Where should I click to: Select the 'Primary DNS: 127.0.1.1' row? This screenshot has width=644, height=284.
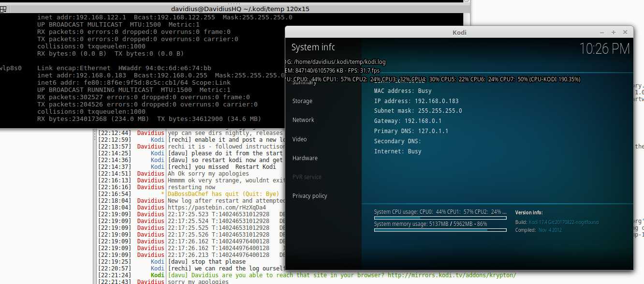pyautogui.click(x=411, y=131)
